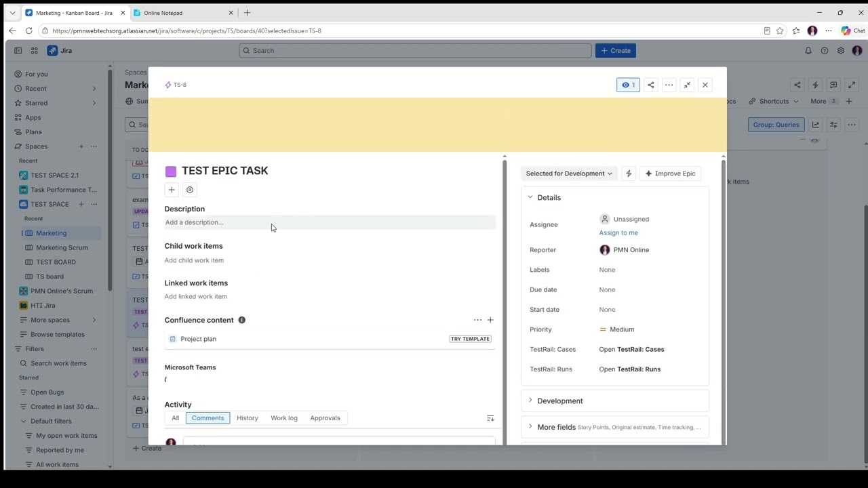Open the three-dot actions menu in issue header
868x488 pixels.
(x=669, y=85)
